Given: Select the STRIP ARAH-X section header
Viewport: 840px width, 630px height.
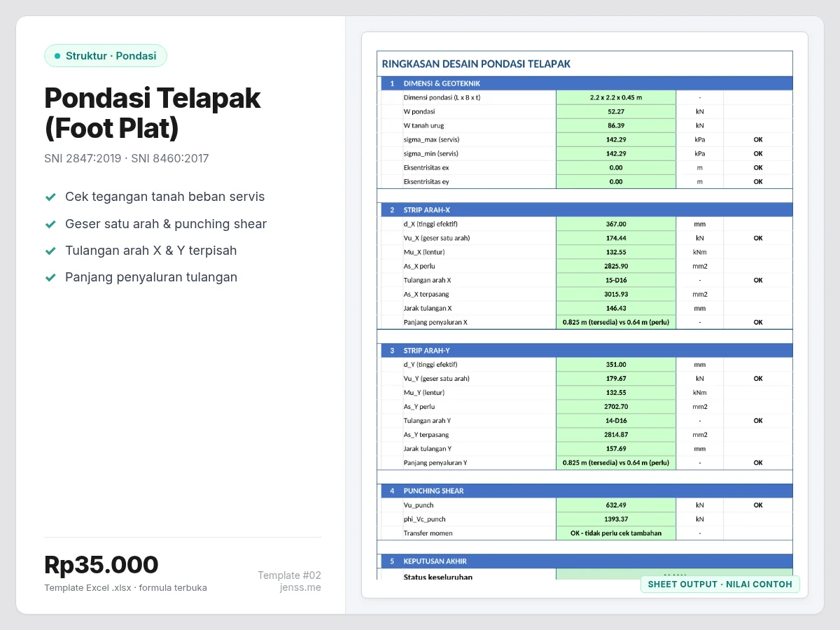Looking at the screenshot, I should tap(587, 210).
